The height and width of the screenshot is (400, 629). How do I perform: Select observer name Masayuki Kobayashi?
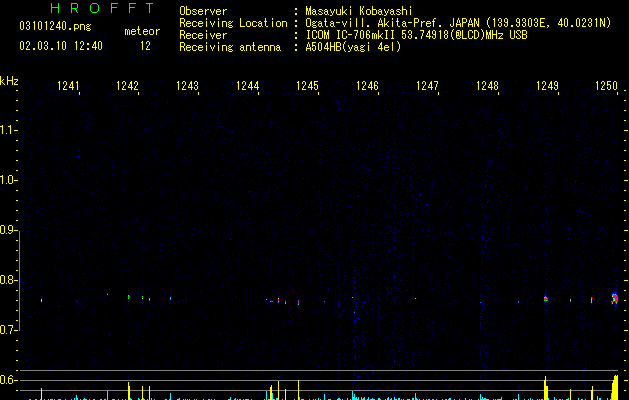click(359, 11)
